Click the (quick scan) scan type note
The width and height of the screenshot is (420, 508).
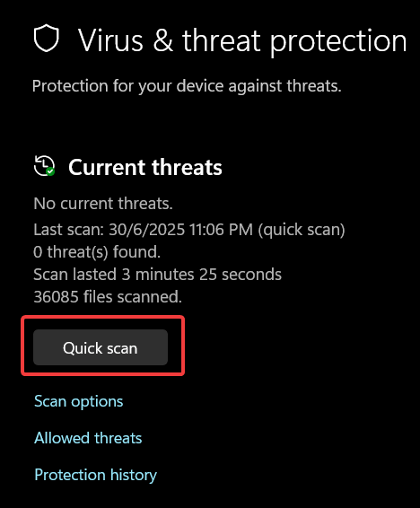coord(302,230)
